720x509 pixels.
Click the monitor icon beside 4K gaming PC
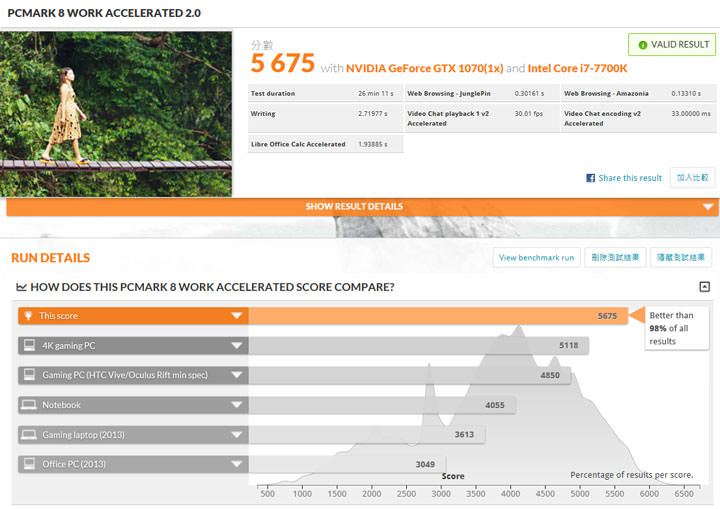pyautogui.click(x=28, y=346)
